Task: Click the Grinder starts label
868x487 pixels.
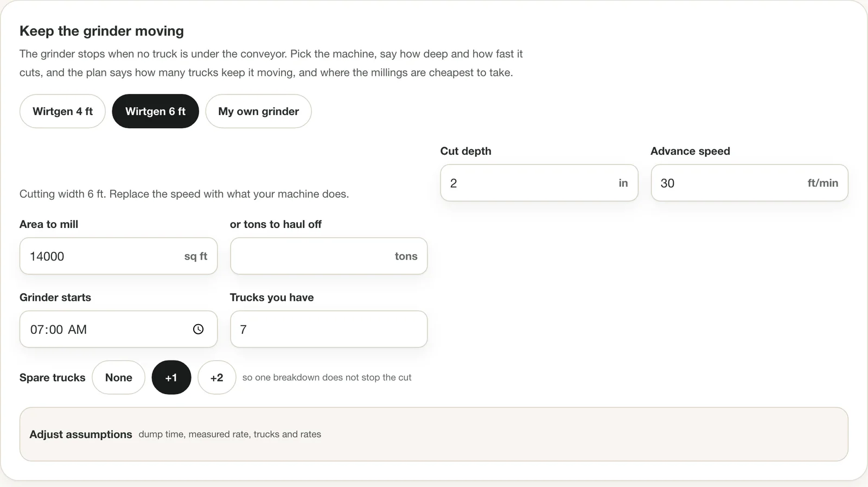Action: [55, 298]
